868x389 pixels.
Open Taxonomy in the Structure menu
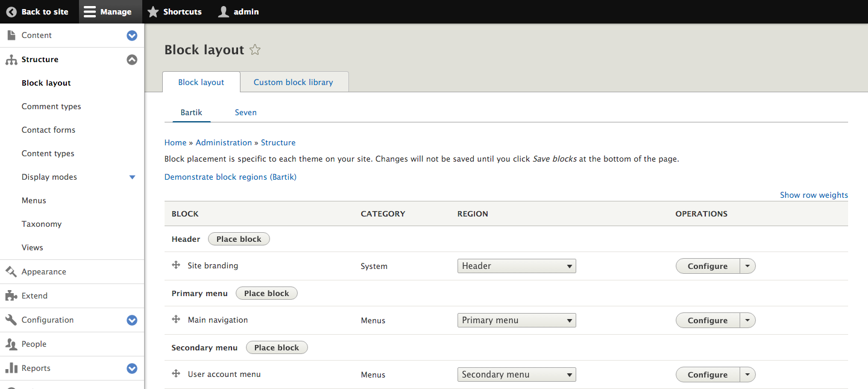[x=42, y=224]
